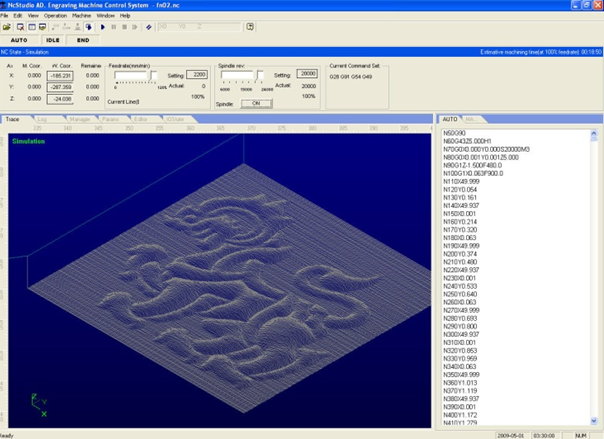Click the second toolbar icon after Open
The height and width of the screenshot is (439, 604).
(30, 27)
